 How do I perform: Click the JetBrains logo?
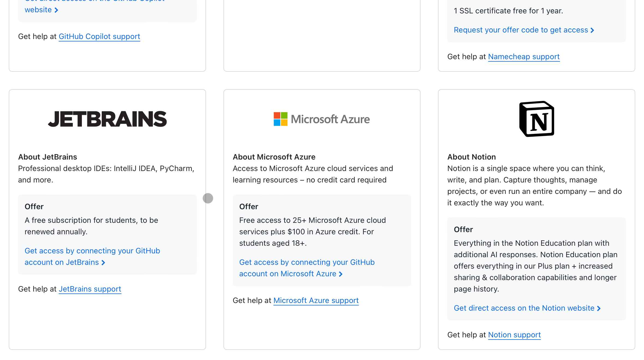[107, 119]
